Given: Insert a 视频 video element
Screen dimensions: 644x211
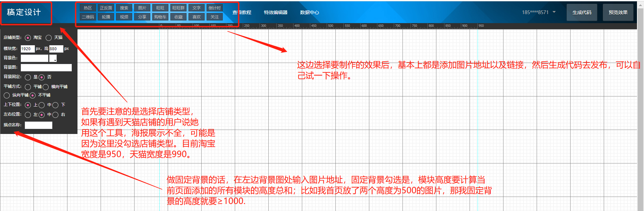Looking at the screenshot, I should click(x=124, y=17).
